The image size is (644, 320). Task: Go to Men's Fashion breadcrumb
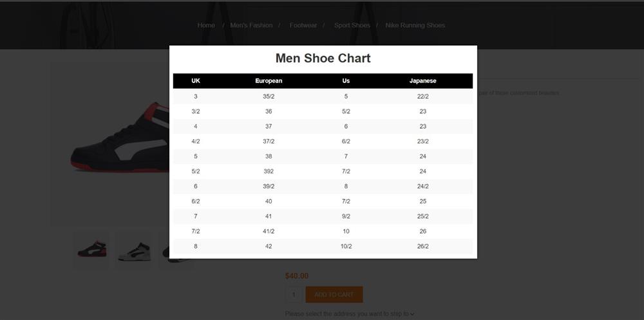(251, 26)
